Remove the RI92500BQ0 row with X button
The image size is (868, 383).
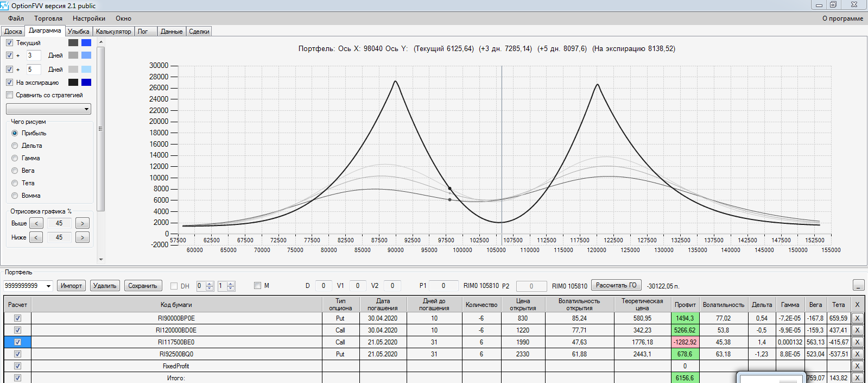click(857, 354)
